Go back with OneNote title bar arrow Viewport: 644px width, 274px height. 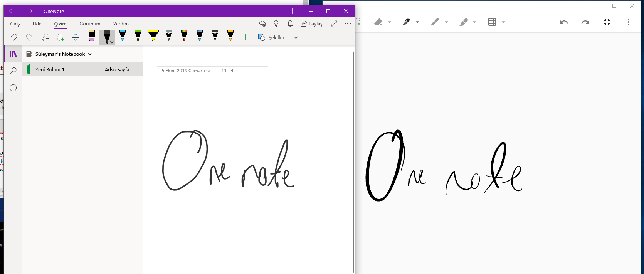pyautogui.click(x=12, y=11)
